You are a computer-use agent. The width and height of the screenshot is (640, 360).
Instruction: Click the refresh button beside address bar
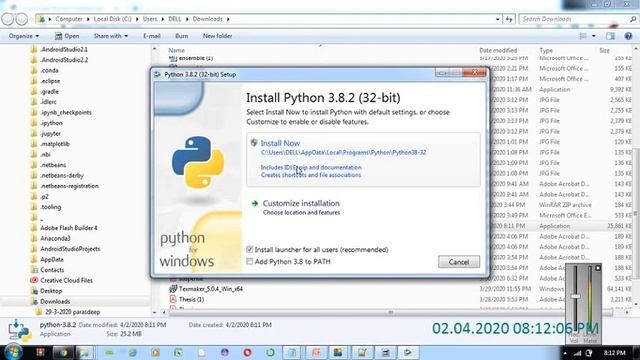pos(509,19)
